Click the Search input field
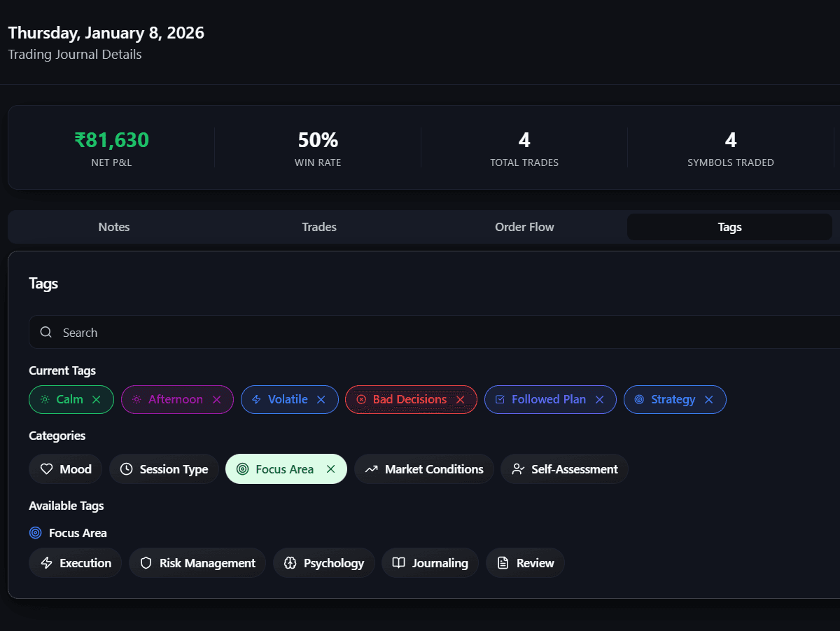This screenshot has width=840, height=631. (x=280, y=332)
